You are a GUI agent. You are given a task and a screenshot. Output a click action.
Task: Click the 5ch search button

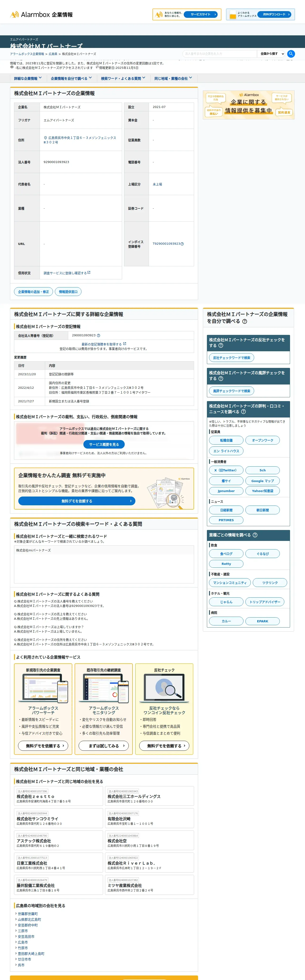coord(262,470)
